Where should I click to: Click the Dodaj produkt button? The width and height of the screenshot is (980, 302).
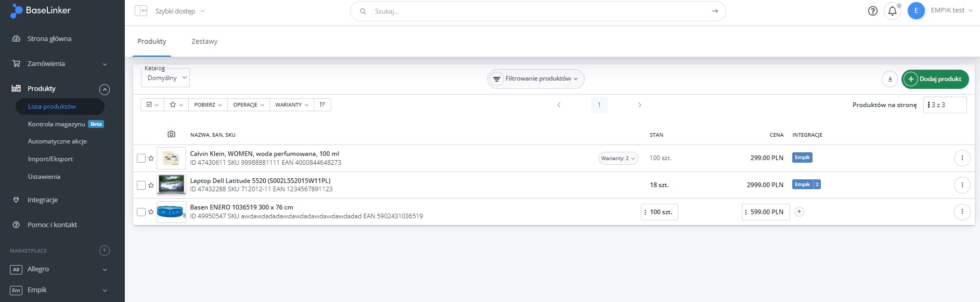pyautogui.click(x=935, y=79)
